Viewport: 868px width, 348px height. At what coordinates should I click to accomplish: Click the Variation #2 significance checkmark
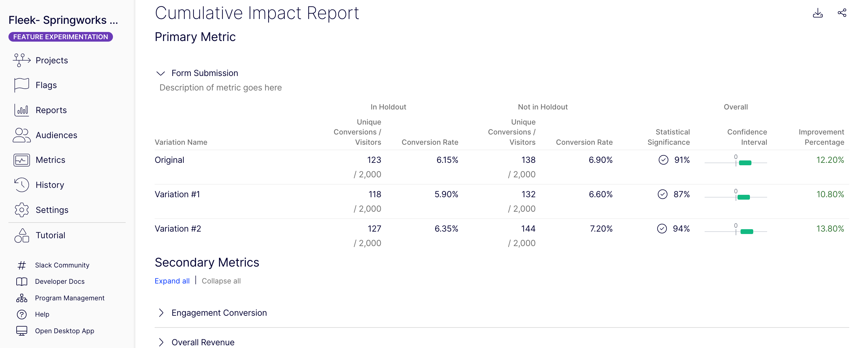662,229
